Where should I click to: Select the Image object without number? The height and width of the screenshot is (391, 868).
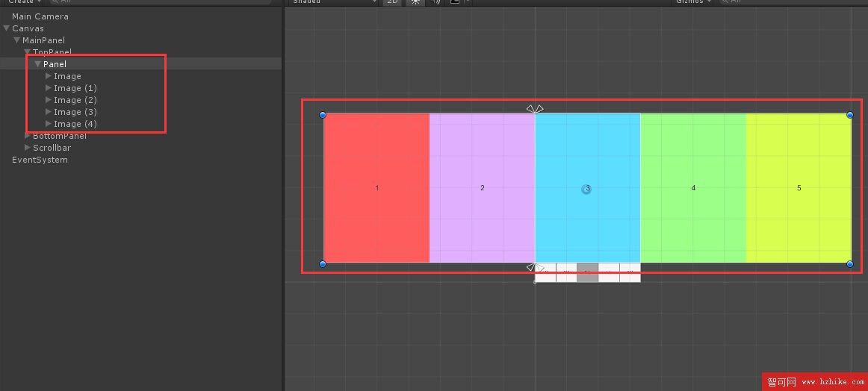tap(67, 76)
